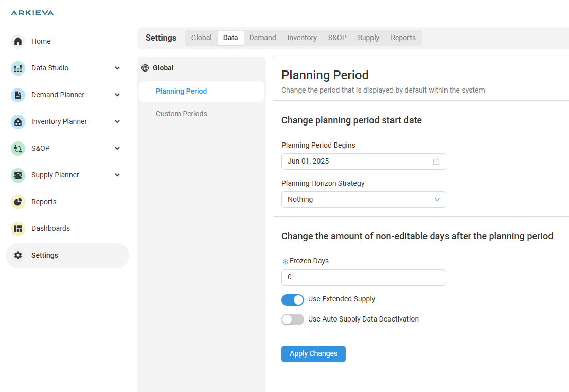Expand the Inventory Planner chevron
Viewport: 569px width, 392px height.
point(117,121)
